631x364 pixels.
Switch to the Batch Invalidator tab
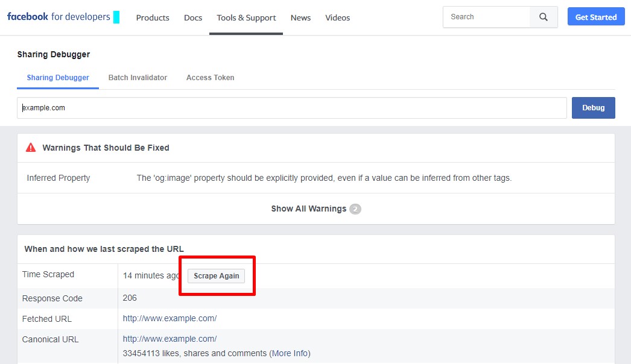click(138, 77)
